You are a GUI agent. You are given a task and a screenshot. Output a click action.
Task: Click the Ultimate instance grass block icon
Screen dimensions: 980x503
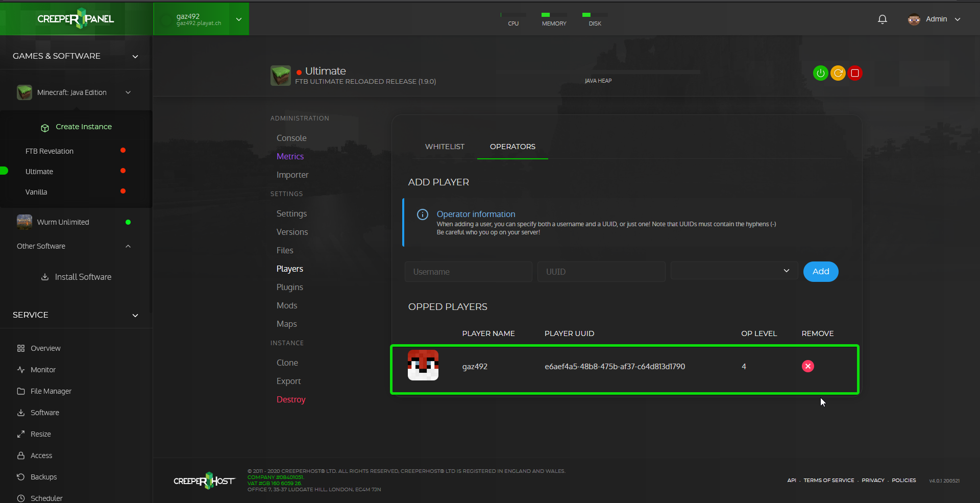(280, 76)
